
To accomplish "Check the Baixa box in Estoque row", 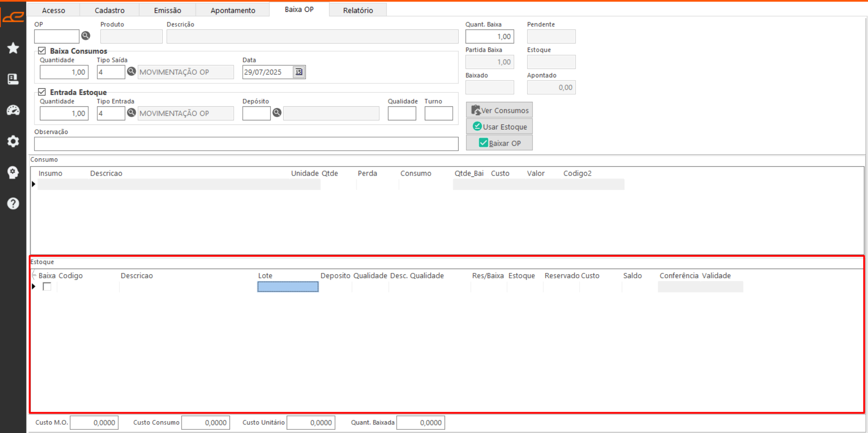I will [x=47, y=286].
